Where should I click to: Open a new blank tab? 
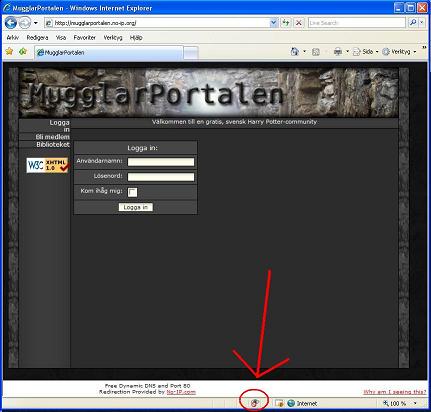[191, 53]
